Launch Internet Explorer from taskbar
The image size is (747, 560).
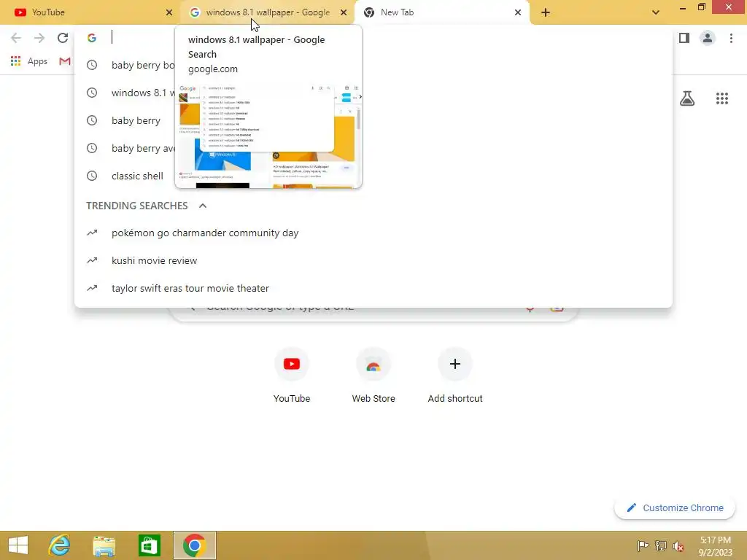coord(60,545)
